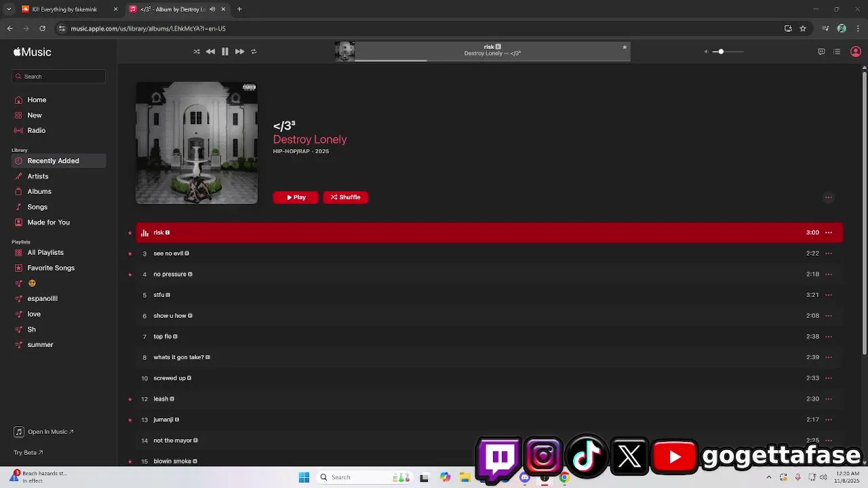This screenshot has width=868, height=488.
Task: Open the Favorite Songs playlist
Action: coord(51,268)
